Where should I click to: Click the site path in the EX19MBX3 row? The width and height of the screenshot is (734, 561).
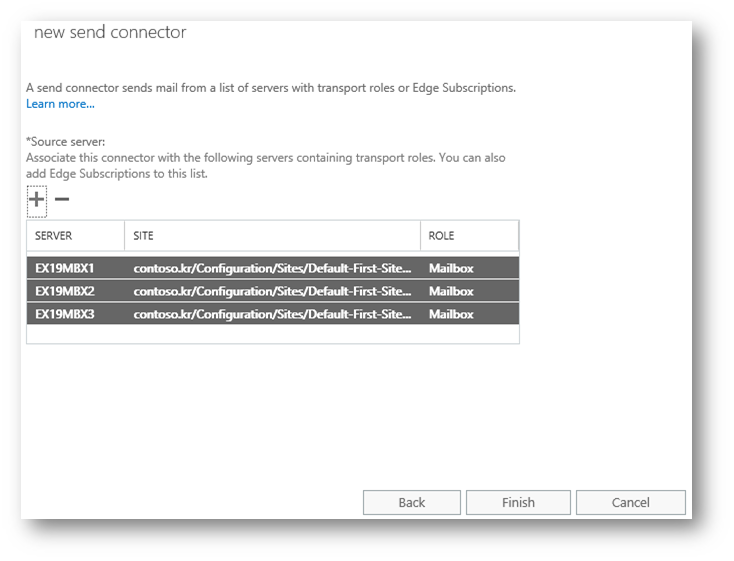tap(272, 314)
